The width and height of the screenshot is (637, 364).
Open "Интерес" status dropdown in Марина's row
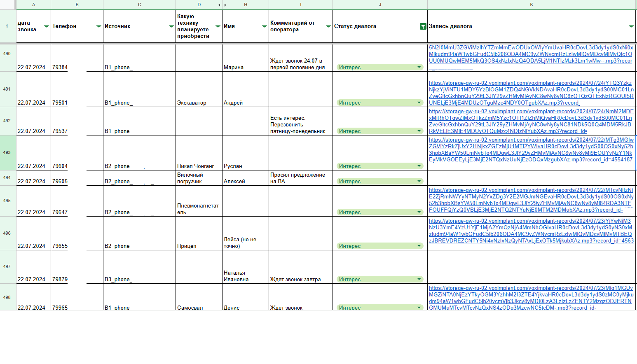(x=419, y=67)
